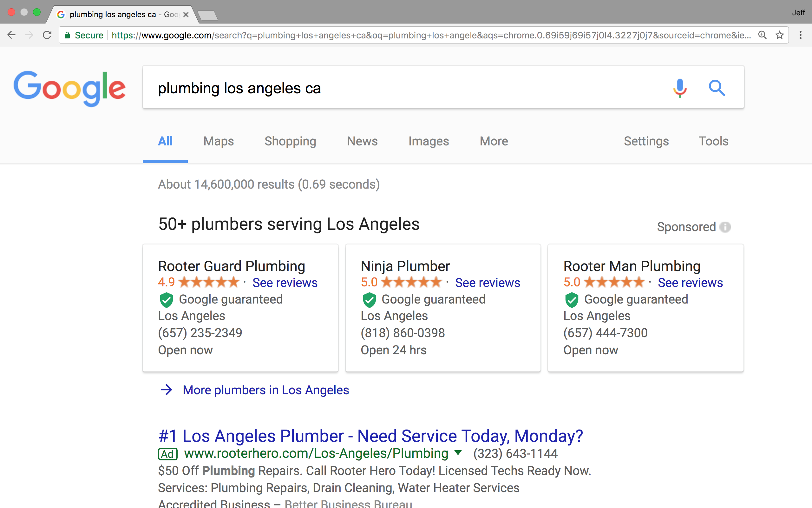This screenshot has height=508, width=812.
Task: Click the Sponsored label
Action: pos(686,227)
